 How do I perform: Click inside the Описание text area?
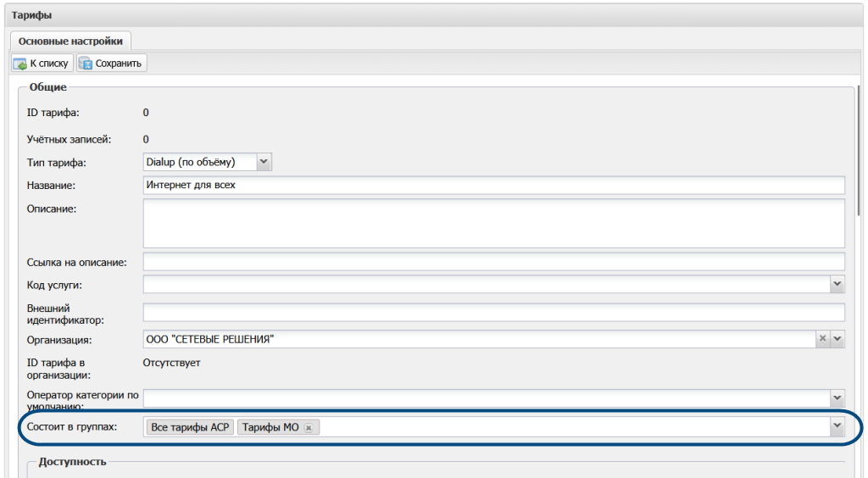[x=494, y=223]
